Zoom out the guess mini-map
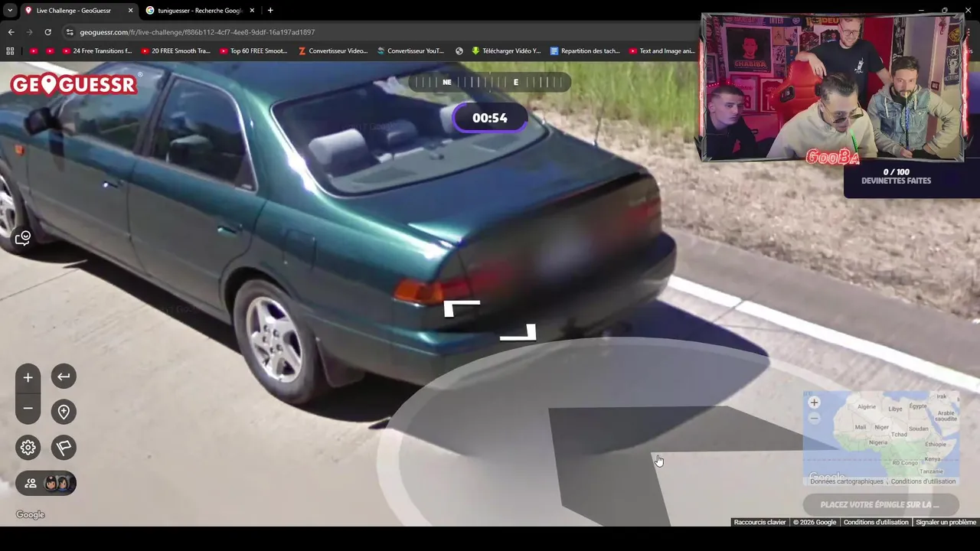This screenshot has width=980, height=551. [x=814, y=418]
